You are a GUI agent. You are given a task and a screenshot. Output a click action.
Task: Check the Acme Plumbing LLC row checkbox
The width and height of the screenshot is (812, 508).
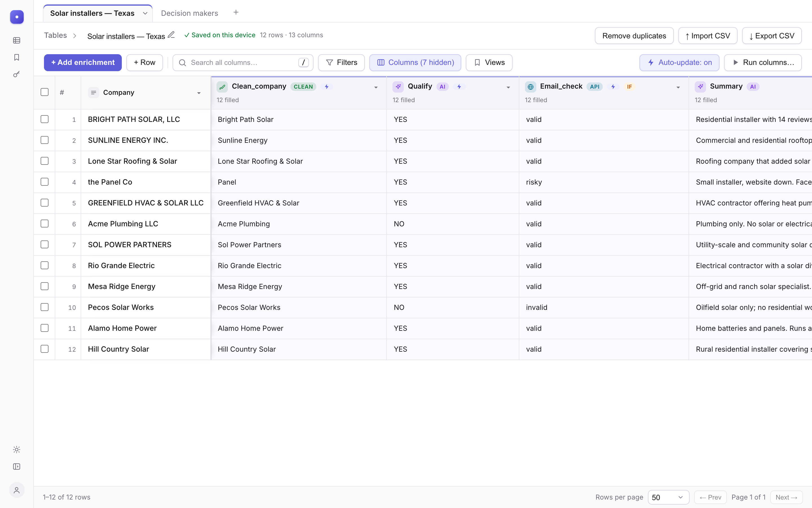pos(45,224)
